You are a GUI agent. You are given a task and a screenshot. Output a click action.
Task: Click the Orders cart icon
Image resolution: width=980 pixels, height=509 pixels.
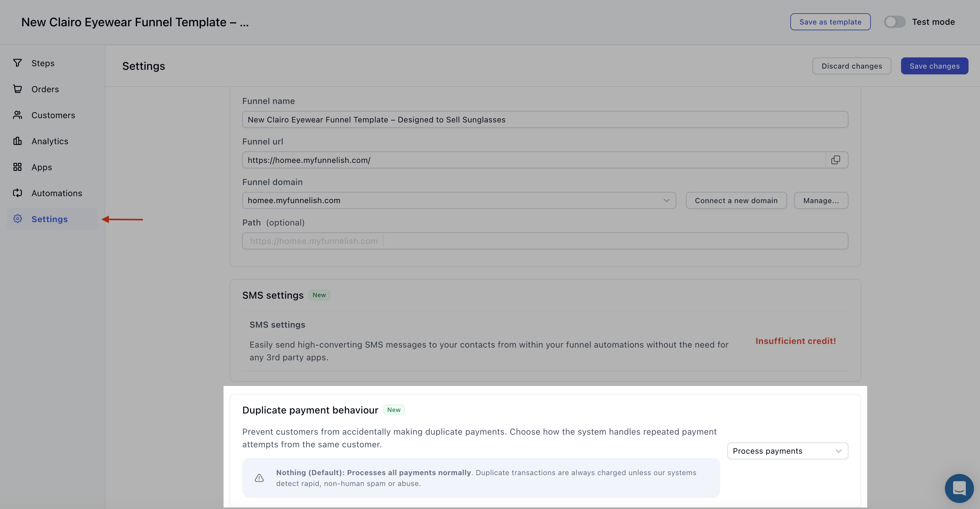[17, 89]
